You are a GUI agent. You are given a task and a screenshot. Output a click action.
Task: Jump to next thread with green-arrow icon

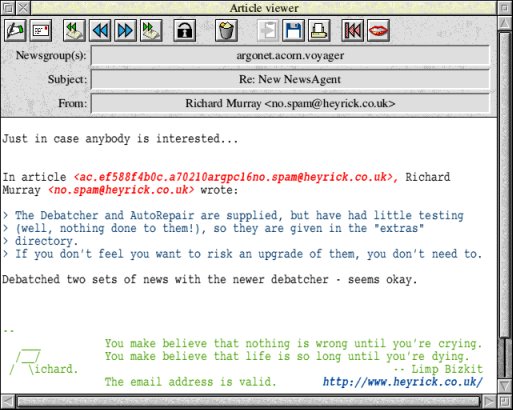click(x=151, y=30)
